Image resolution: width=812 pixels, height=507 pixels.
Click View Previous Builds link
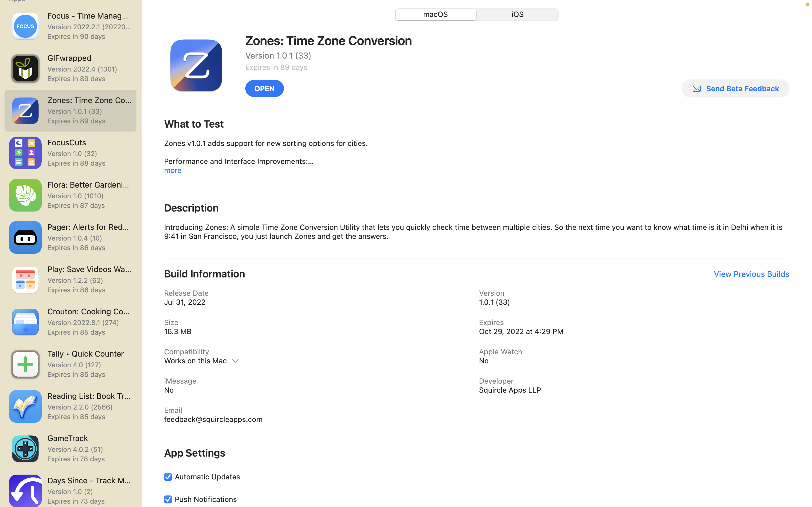pyautogui.click(x=751, y=273)
